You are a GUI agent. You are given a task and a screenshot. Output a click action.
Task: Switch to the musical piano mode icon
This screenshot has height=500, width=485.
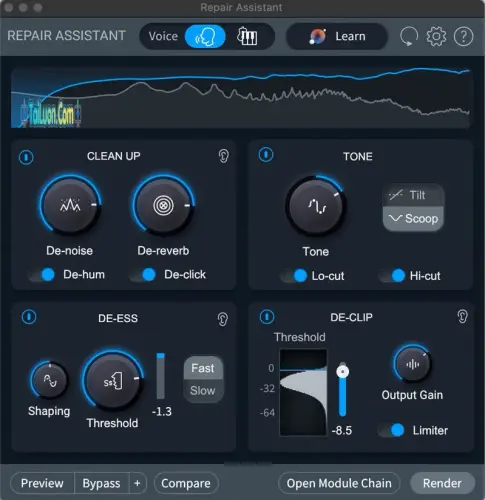(x=247, y=36)
